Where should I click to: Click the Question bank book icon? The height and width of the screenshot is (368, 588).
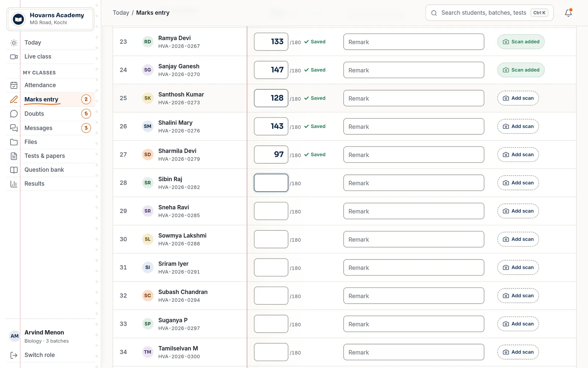(14, 170)
